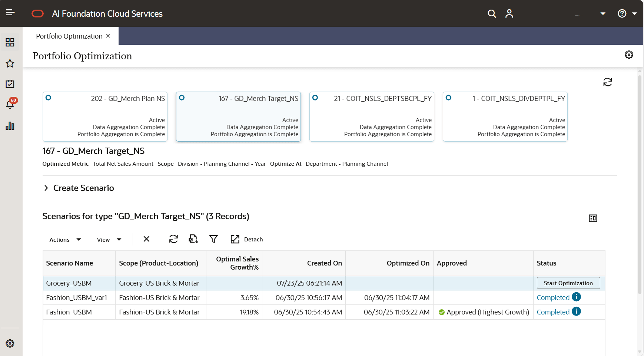This screenshot has height=356, width=644.
Task: Expand the Create Scenario section
Action: click(46, 188)
